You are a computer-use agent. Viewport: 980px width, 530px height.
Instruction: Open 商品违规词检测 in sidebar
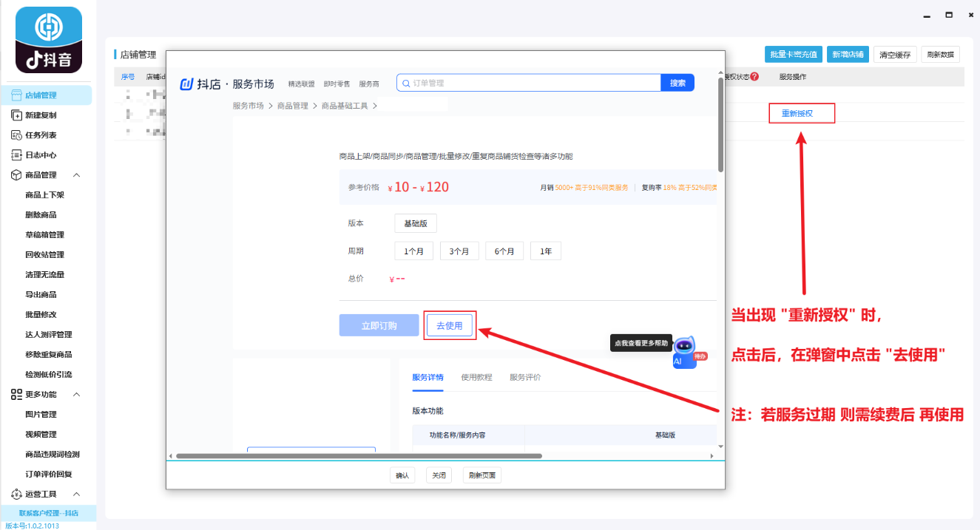click(53, 455)
